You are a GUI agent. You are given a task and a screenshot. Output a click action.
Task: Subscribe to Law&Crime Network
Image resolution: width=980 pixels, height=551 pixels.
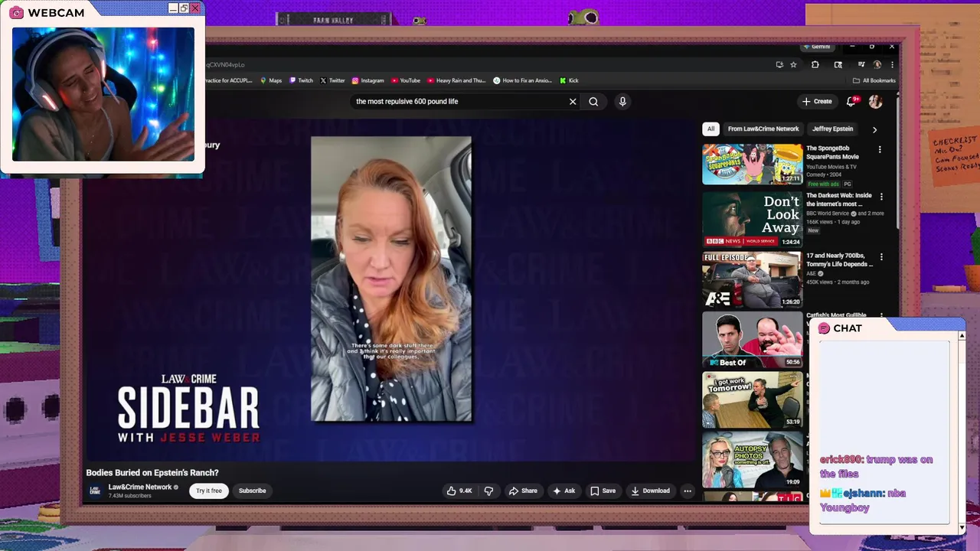point(252,491)
